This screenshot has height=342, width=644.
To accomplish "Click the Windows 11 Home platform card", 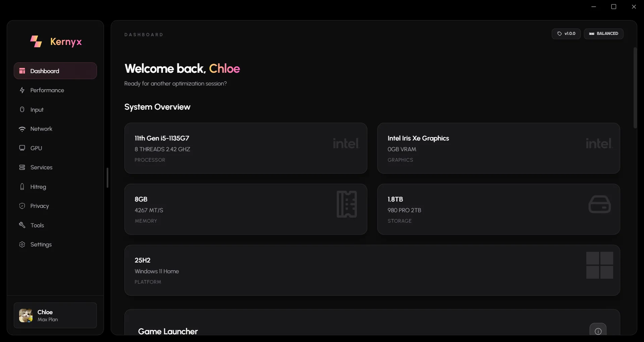I will pyautogui.click(x=372, y=270).
